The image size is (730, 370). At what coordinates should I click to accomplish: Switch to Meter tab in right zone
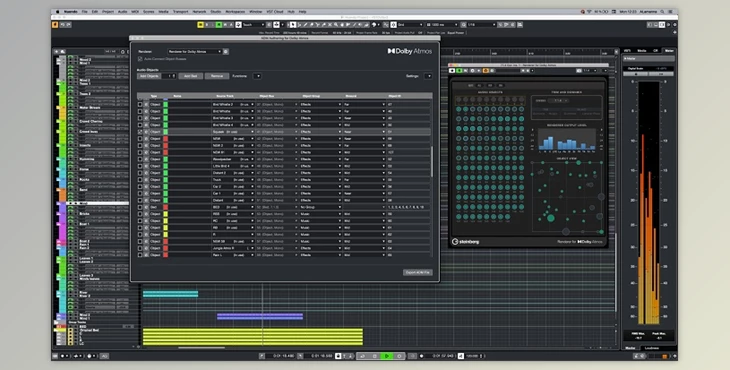pyautogui.click(x=669, y=51)
